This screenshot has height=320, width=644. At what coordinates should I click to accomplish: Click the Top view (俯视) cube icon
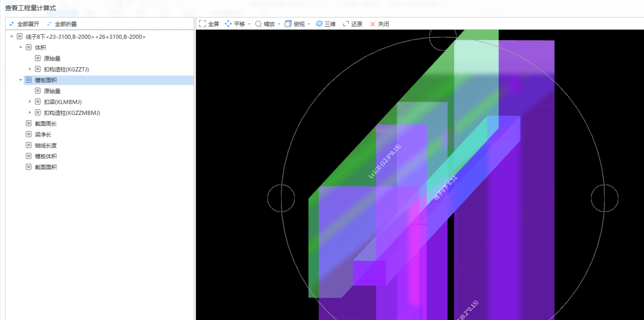tap(288, 24)
